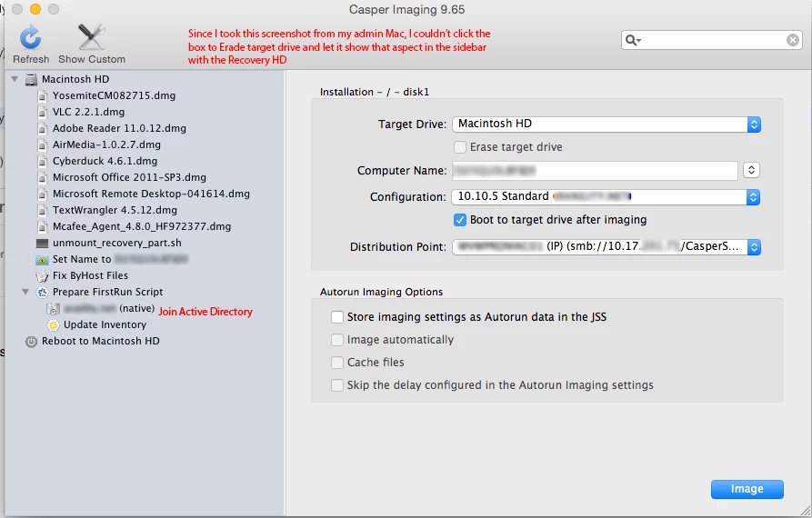Click the Fix ByHost Files icon

point(42,276)
